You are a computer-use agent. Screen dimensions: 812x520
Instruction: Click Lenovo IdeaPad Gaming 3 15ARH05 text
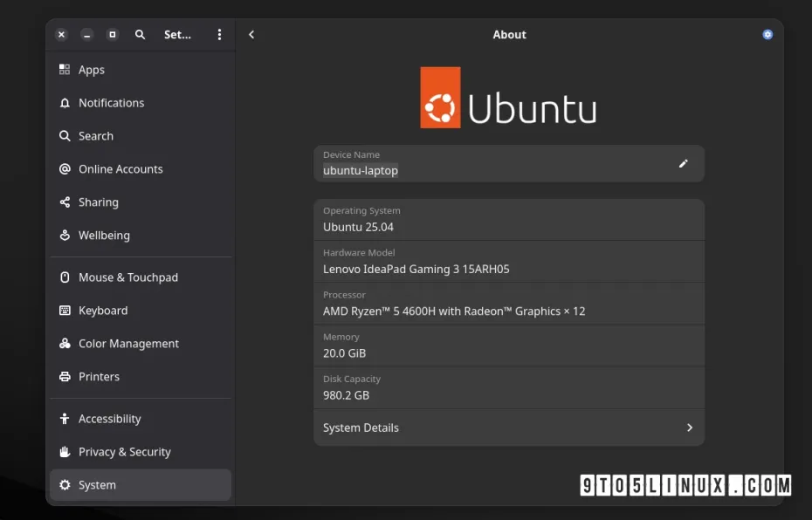pos(416,269)
